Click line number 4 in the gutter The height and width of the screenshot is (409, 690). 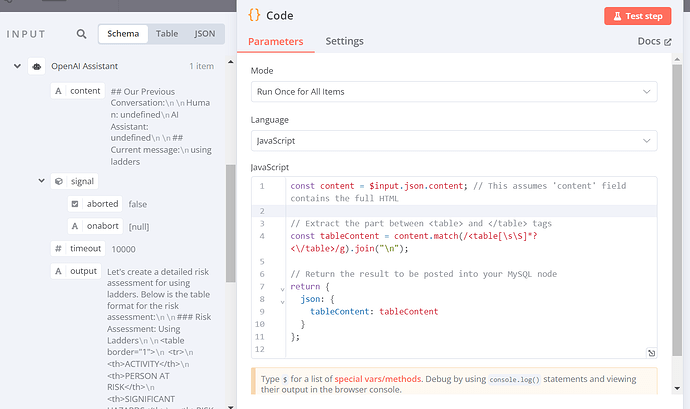(262, 236)
